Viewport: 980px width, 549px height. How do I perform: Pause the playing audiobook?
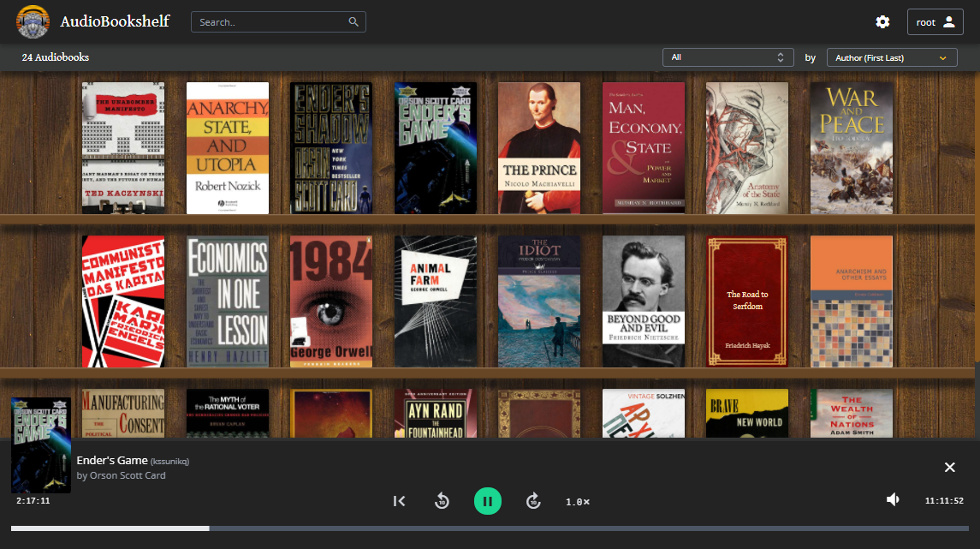488,501
